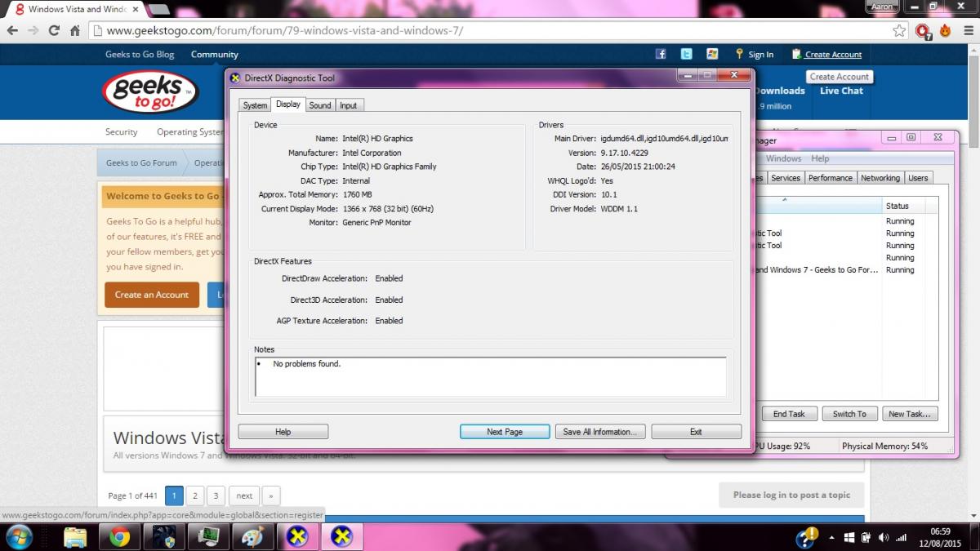Open the Task Manager taskbar icon
Viewport: 980px width, 551px height.
point(207,537)
